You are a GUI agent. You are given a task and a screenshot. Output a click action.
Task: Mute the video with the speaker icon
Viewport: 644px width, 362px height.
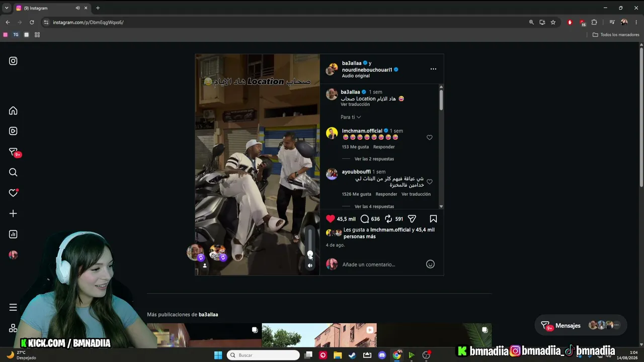pyautogui.click(x=310, y=265)
